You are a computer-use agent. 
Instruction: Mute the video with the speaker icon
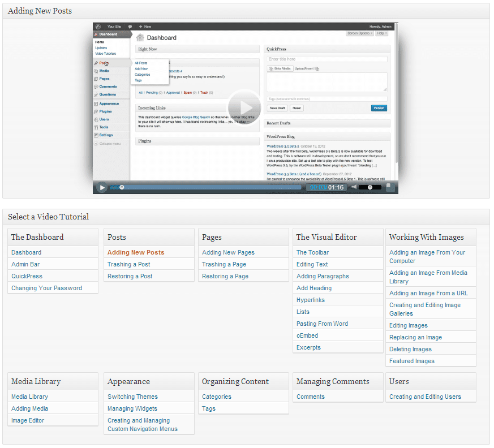click(x=354, y=187)
